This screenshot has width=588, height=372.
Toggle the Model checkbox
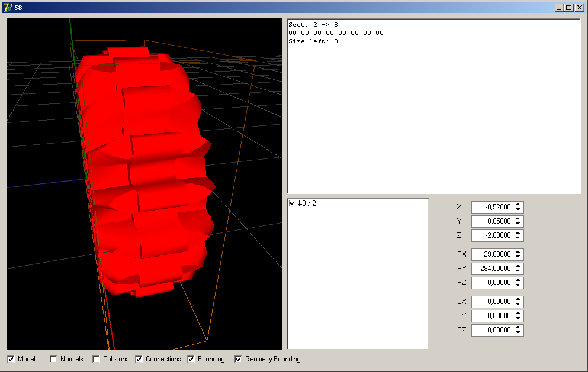click(x=11, y=359)
